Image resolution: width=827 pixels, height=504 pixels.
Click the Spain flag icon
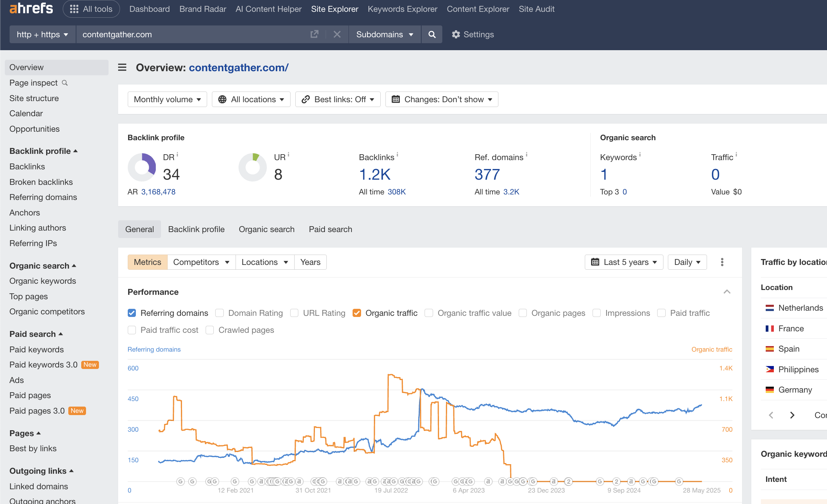click(x=770, y=349)
